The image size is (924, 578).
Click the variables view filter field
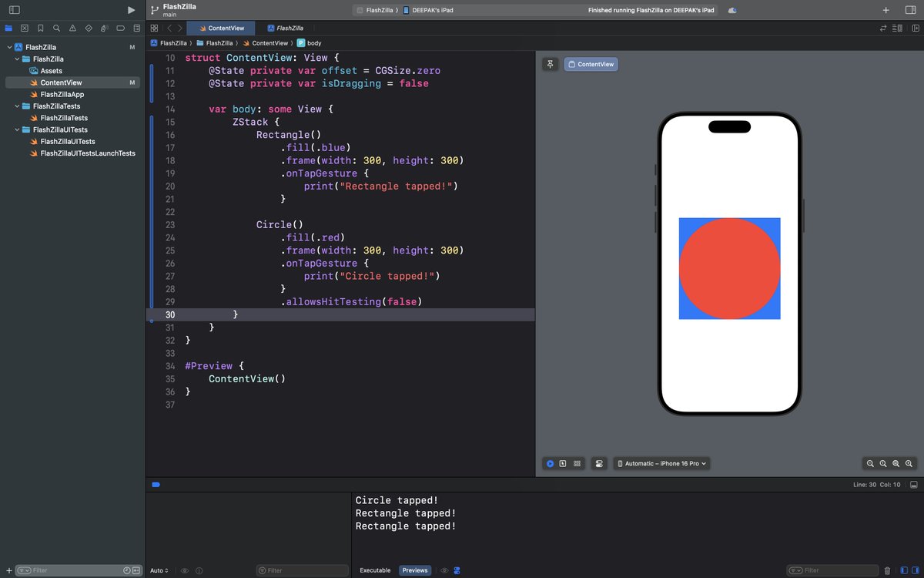click(x=302, y=570)
